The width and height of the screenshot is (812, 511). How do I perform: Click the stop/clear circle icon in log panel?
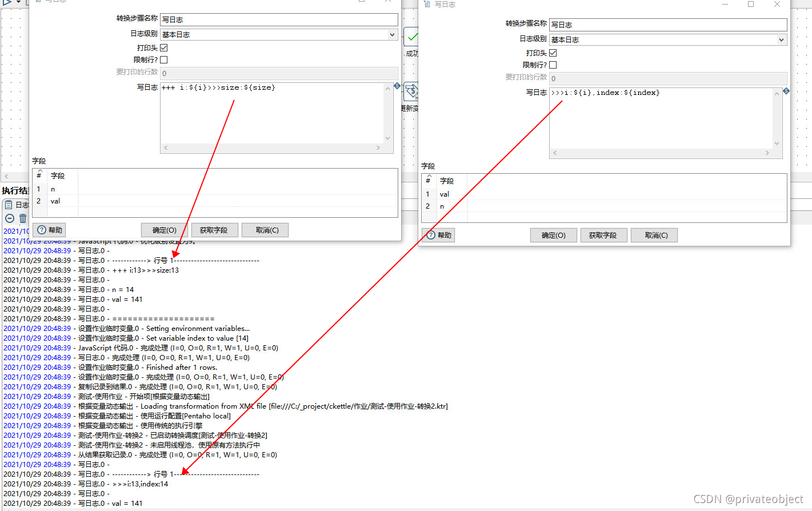[x=10, y=218]
